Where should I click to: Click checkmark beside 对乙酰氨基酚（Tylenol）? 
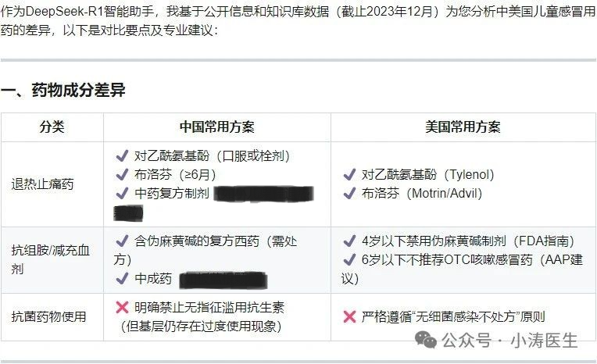pos(349,174)
